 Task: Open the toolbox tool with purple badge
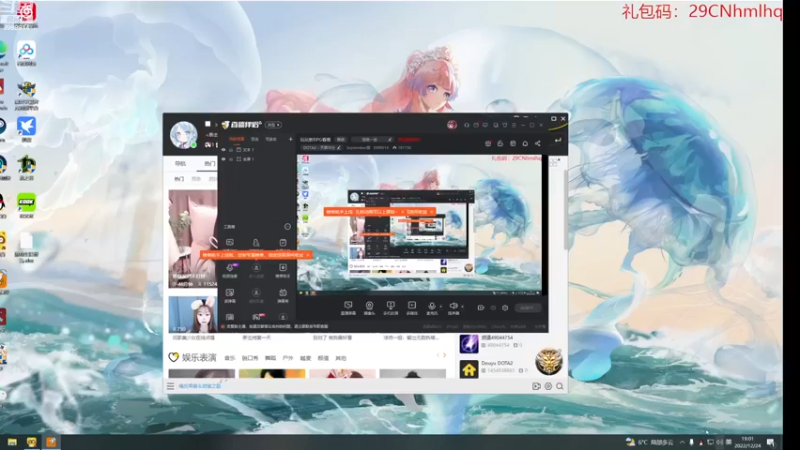230,268
